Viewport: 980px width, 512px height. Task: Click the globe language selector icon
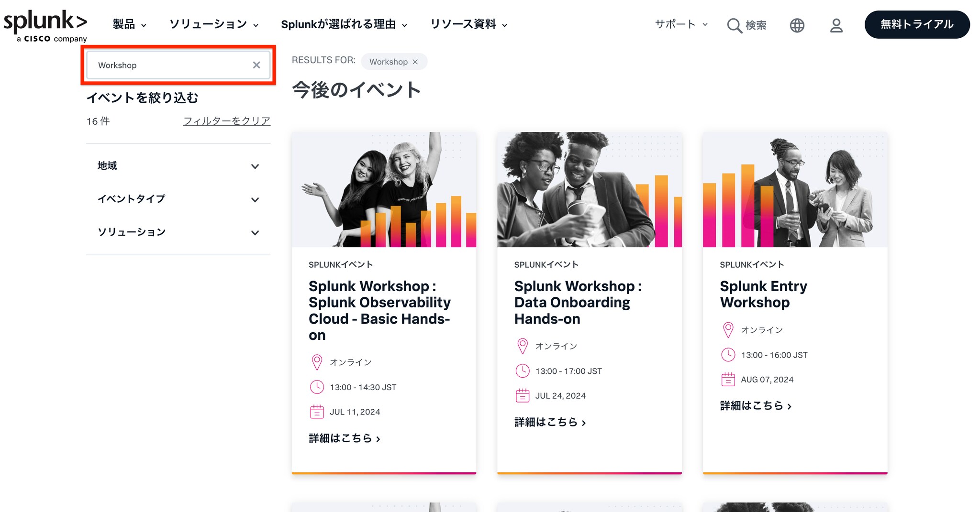tap(797, 25)
